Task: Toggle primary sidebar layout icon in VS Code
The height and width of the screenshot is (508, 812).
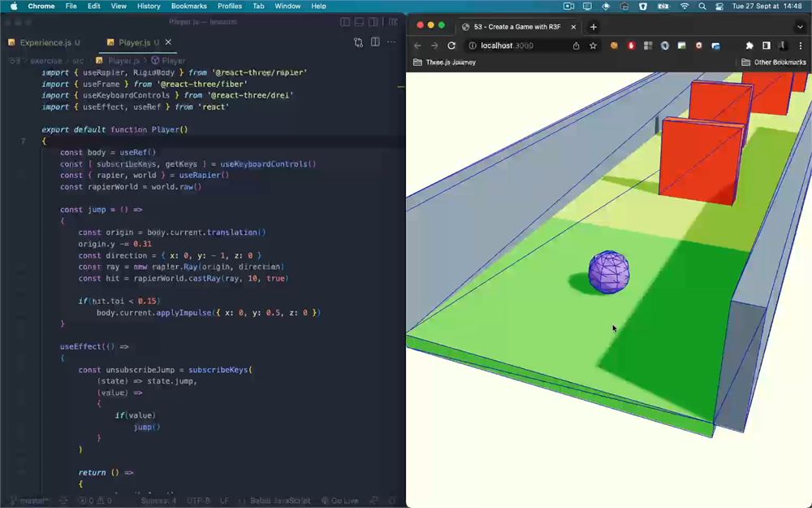Action: [345, 22]
